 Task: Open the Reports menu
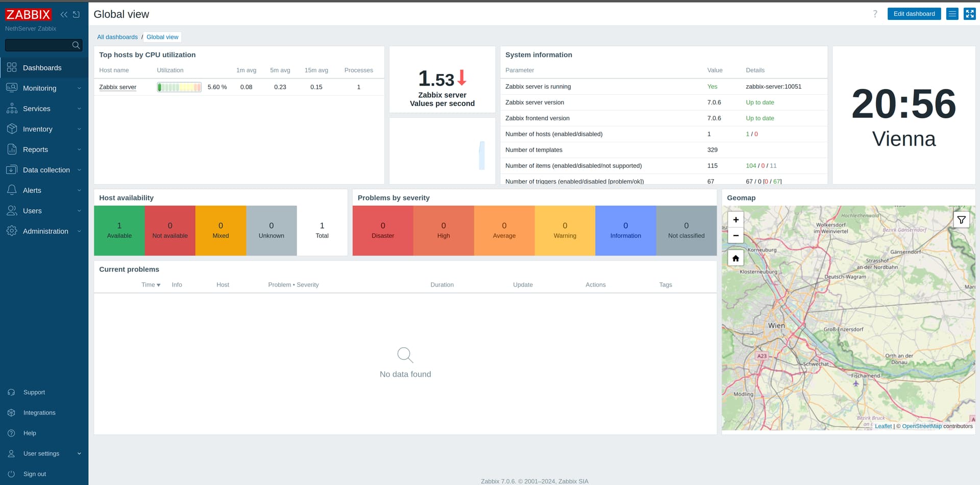tap(44, 149)
